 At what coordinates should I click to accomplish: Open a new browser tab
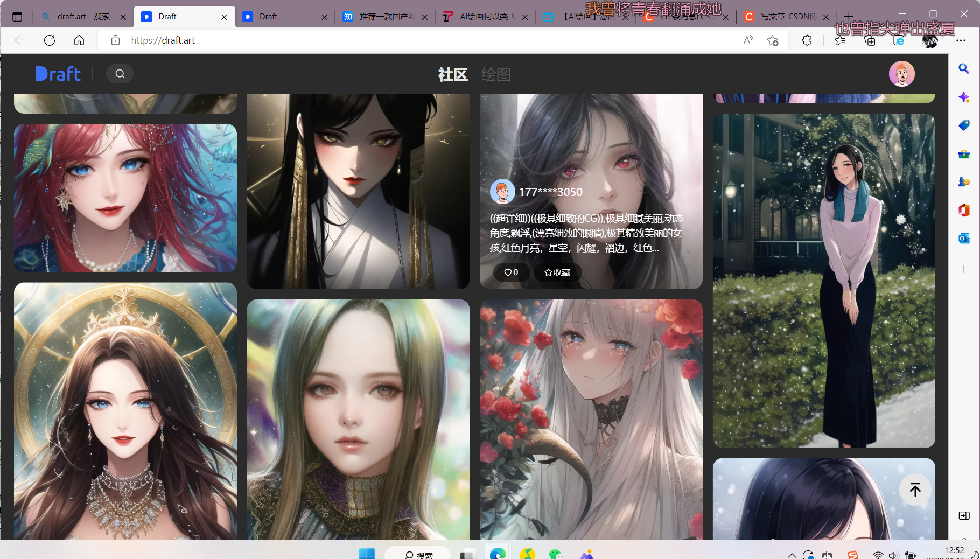click(x=849, y=17)
